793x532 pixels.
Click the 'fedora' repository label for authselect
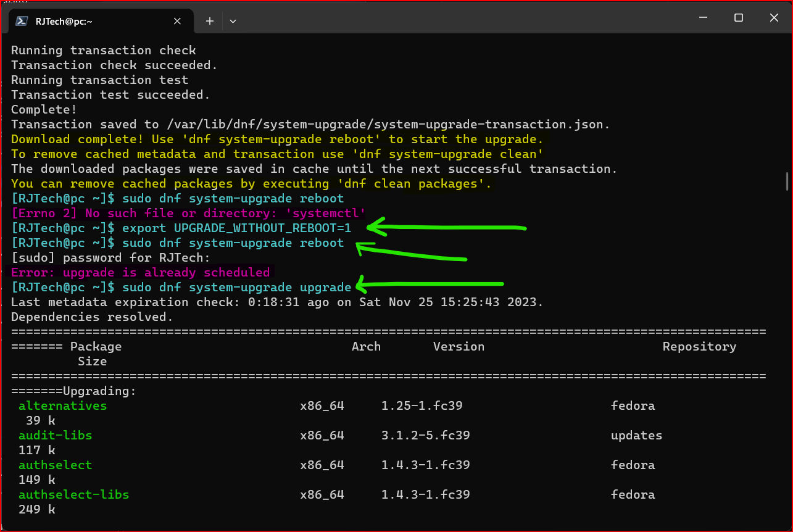(x=633, y=465)
